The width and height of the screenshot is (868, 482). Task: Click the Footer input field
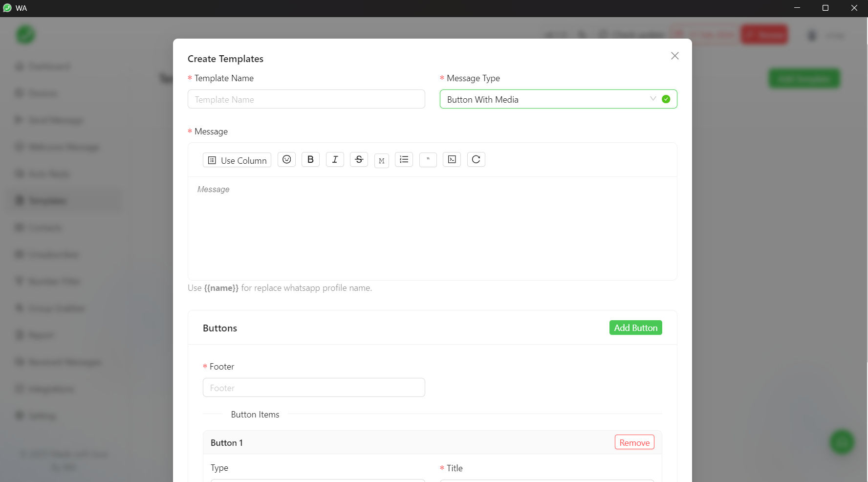pos(313,388)
